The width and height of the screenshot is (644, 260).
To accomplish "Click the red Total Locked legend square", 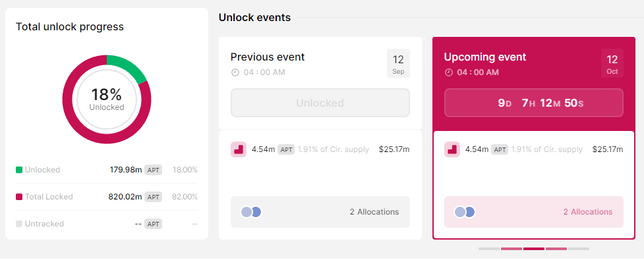I will (19, 197).
